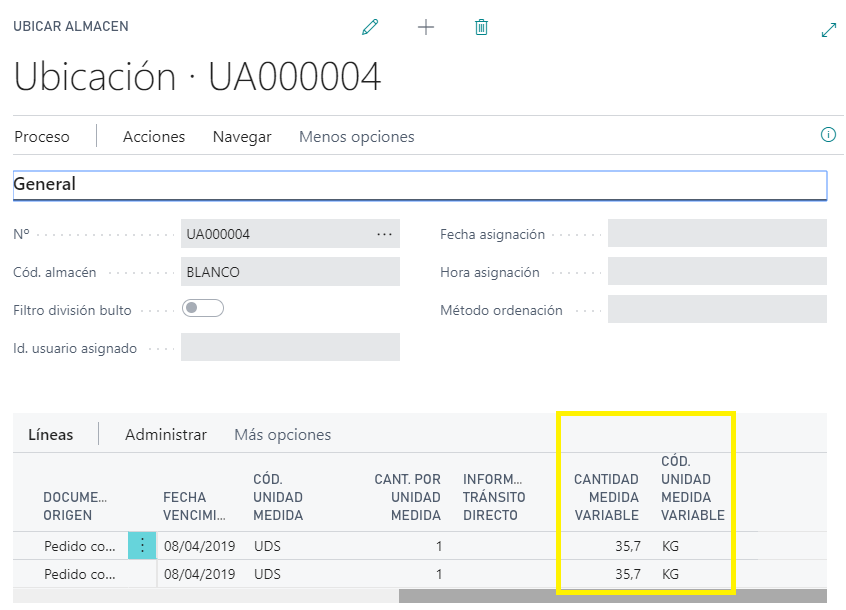Viewport: 846px width, 610px height.
Task: Click the plus icon to create new record
Action: (426, 27)
